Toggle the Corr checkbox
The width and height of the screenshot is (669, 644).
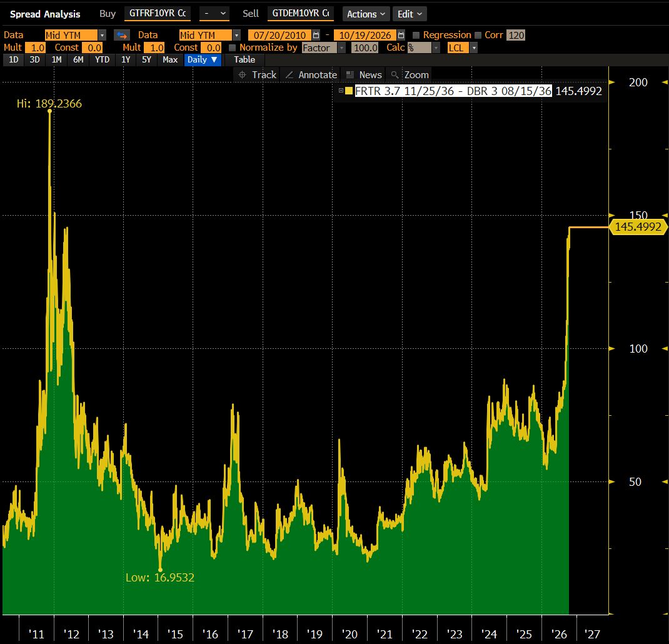pyautogui.click(x=478, y=35)
